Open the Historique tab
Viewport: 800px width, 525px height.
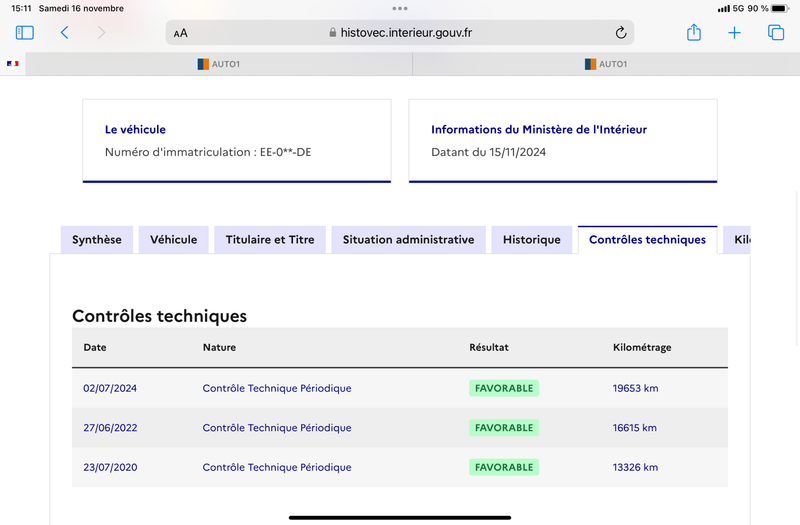532,240
